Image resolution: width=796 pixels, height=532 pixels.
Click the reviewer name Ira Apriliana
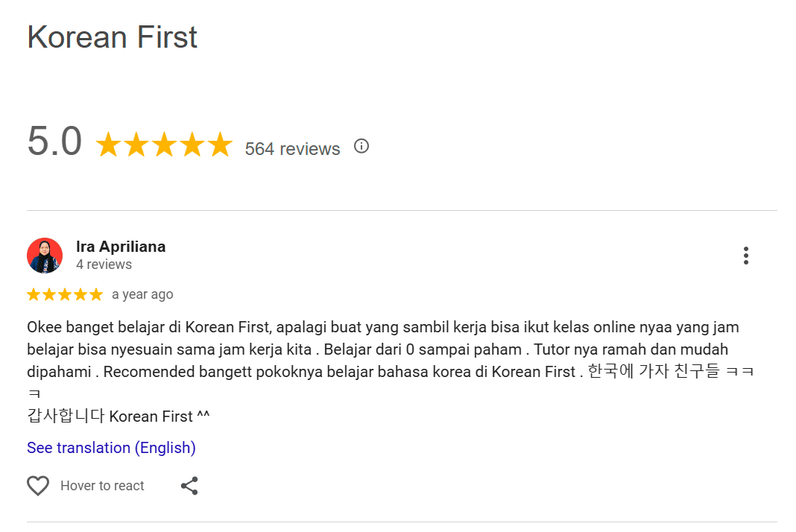click(121, 247)
